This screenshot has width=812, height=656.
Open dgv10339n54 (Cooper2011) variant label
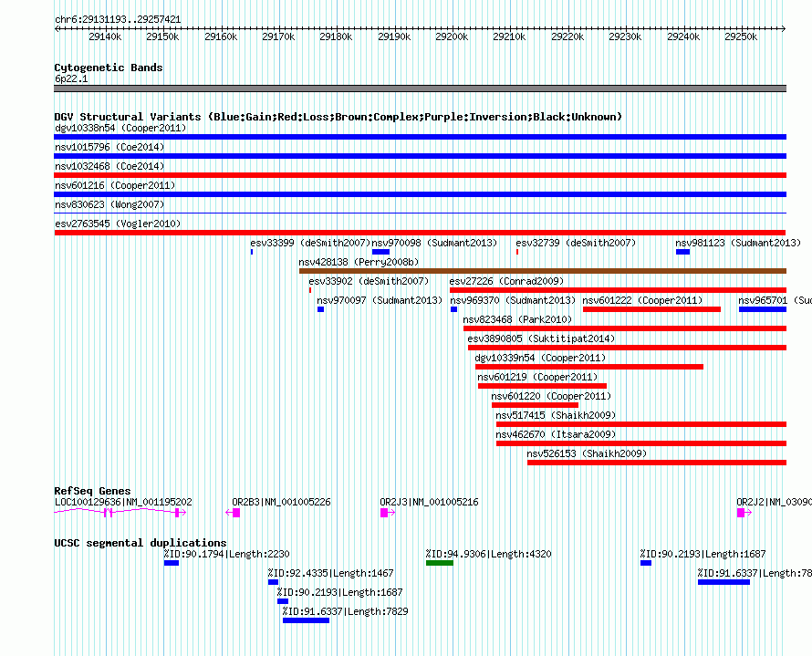pyautogui.click(x=540, y=358)
